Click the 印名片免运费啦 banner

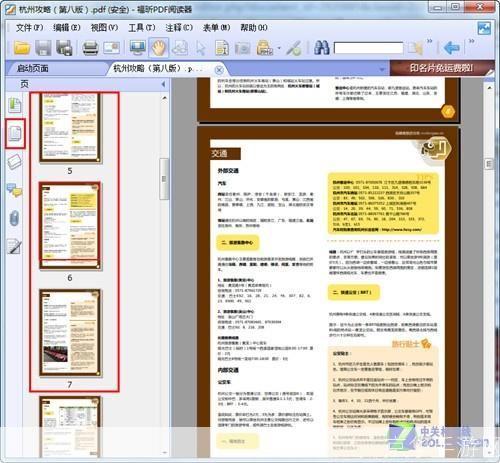click(x=441, y=68)
